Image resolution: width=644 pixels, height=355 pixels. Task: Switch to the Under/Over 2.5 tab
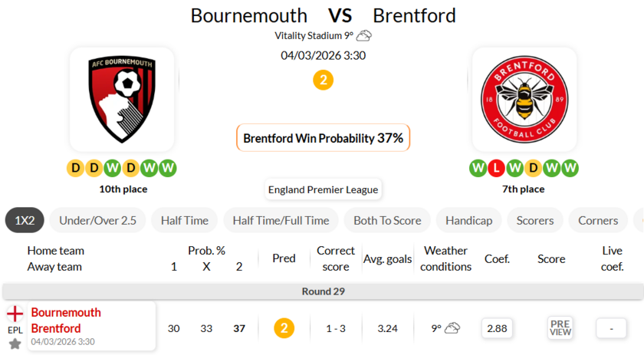tap(97, 220)
